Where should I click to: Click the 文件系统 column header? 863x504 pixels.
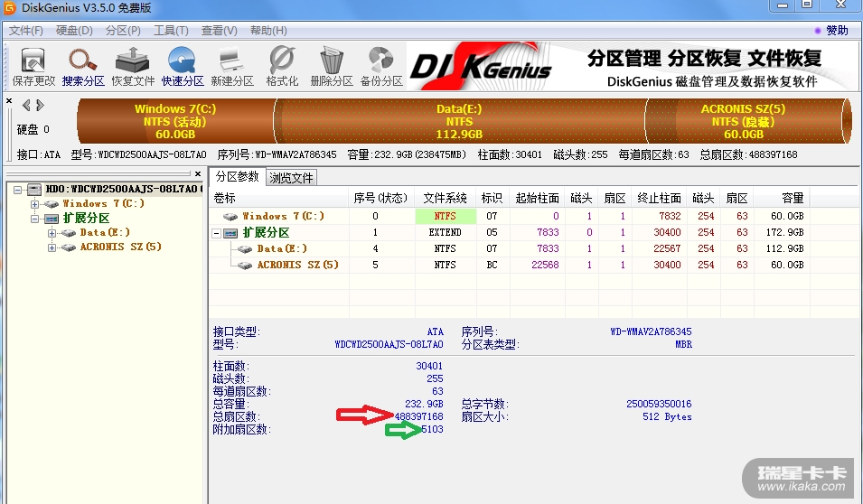446,198
